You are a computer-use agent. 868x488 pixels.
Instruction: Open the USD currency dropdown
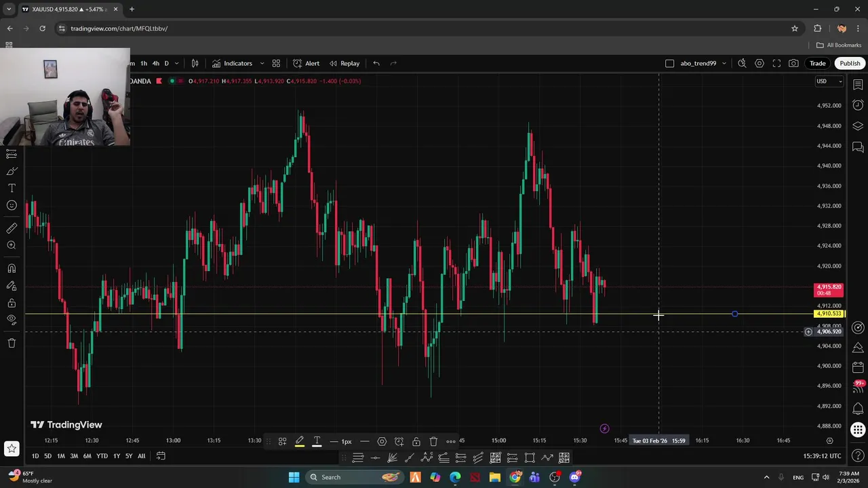point(829,81)
